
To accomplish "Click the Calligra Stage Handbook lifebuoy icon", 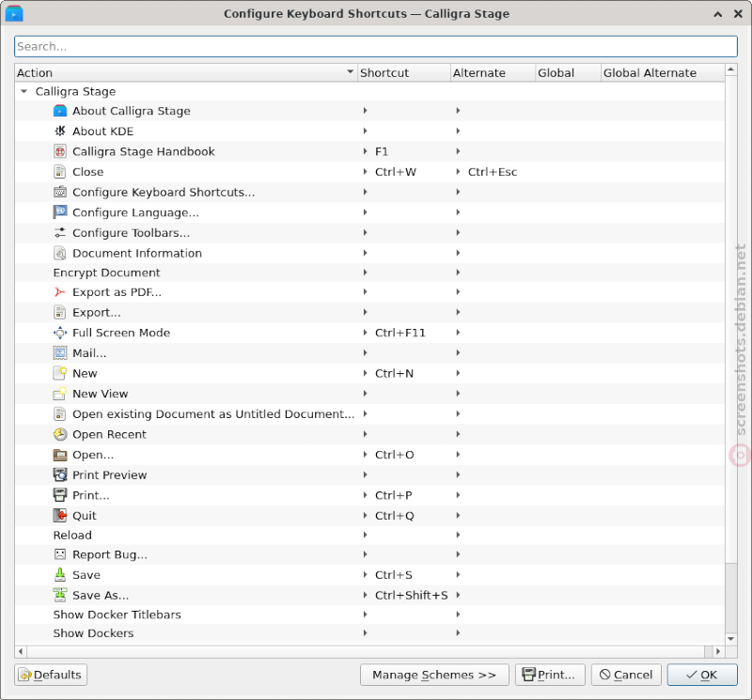I will click(x=60, y=151).
